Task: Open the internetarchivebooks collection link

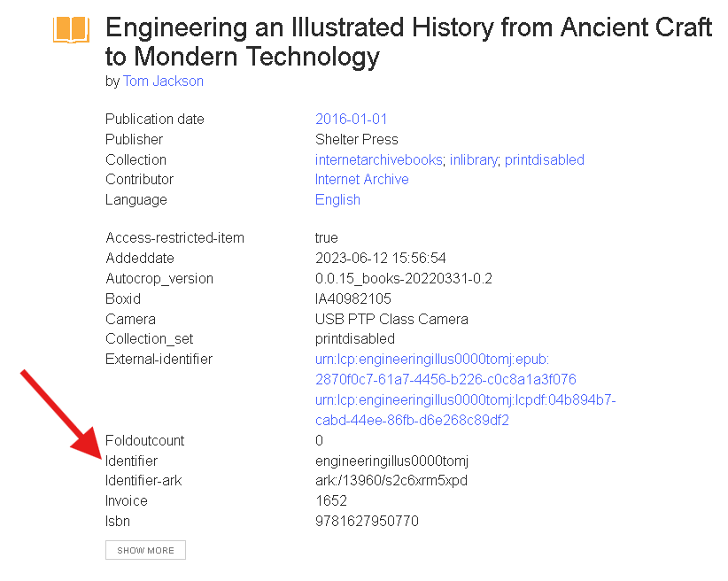Action: 378,159
